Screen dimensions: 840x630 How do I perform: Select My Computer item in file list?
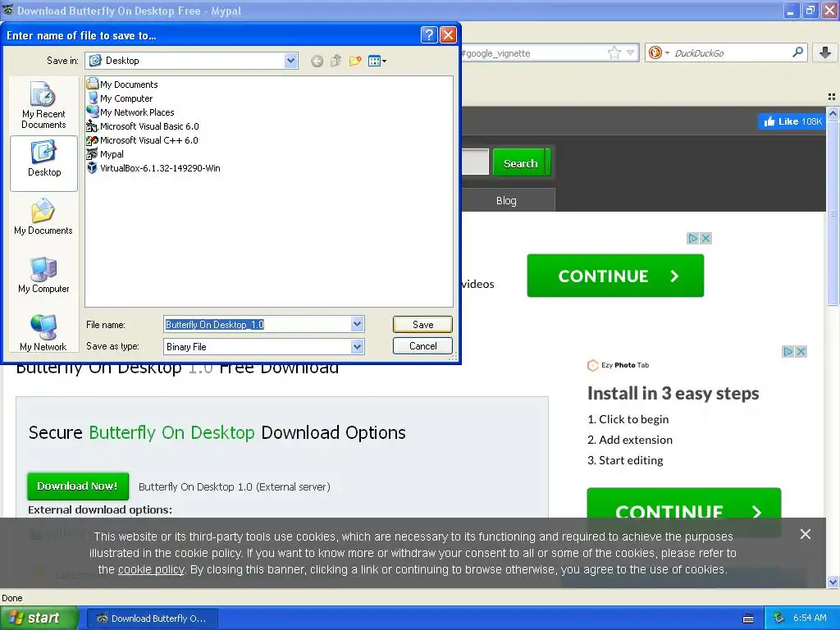click(120, 98)
